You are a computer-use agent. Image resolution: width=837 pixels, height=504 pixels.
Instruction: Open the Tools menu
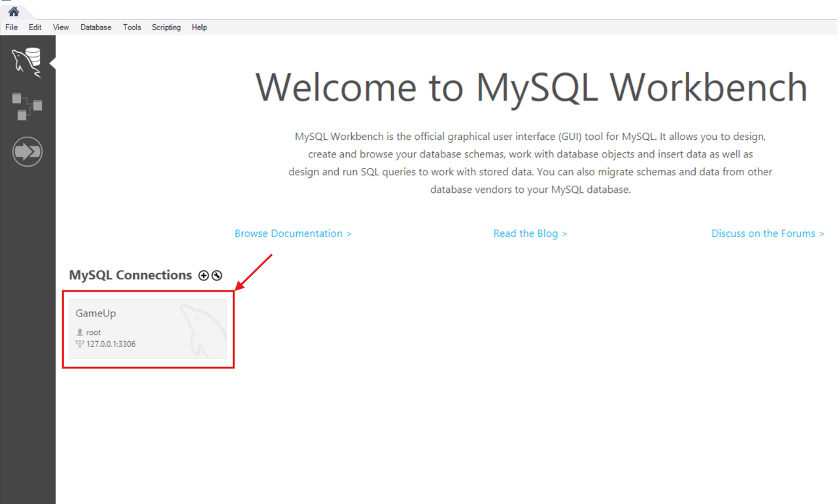click(132, 27)
